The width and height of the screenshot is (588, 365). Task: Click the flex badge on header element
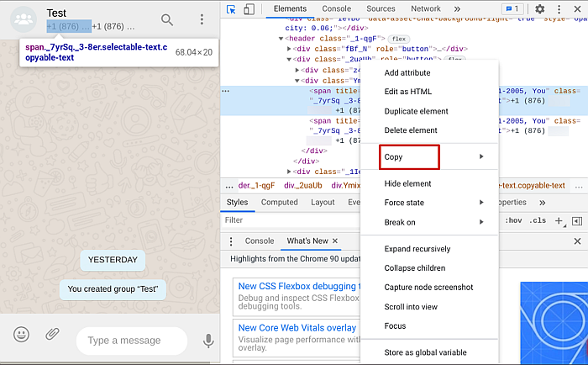click(x=399, y=39)
